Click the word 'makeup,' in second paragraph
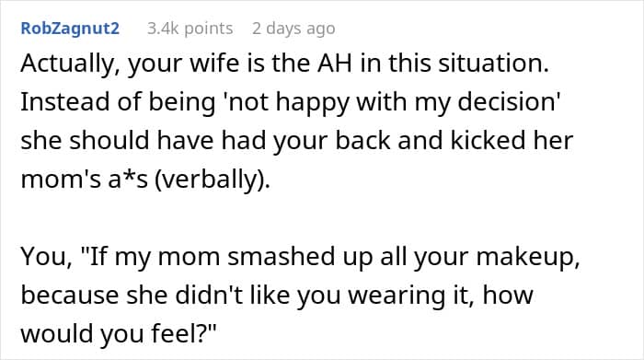644x360 pixels. point(528,257)
